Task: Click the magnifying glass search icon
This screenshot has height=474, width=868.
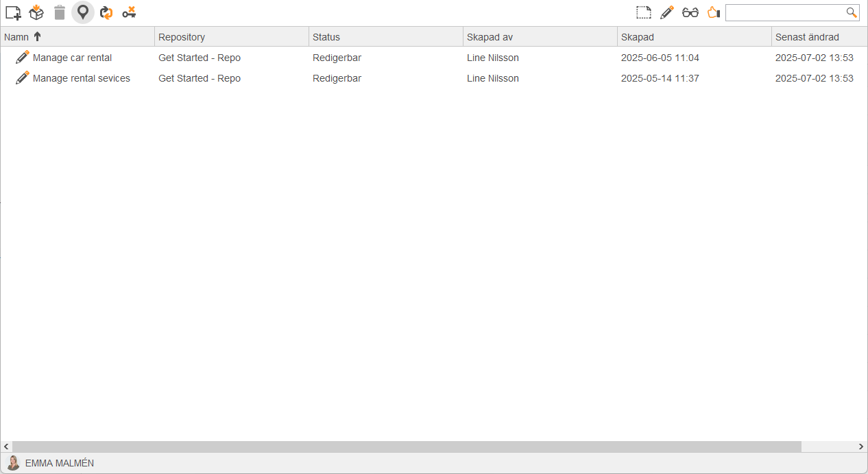Action: pyautogui.click(x=852, y=12)
